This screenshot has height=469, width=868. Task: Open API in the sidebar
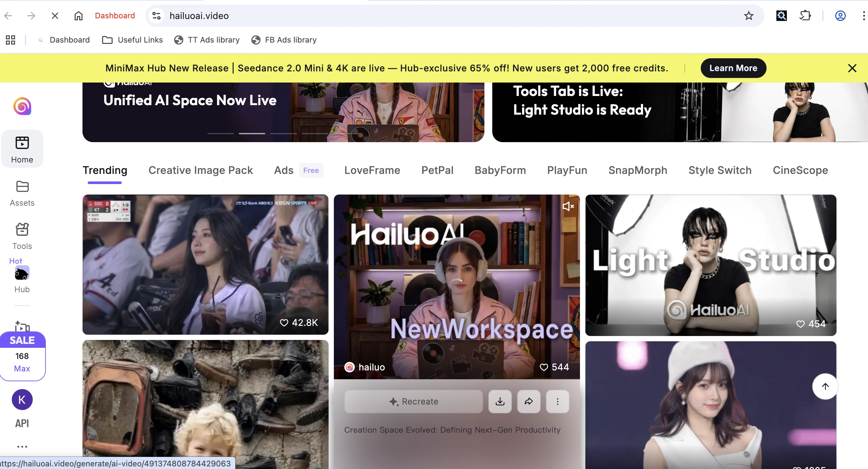22,423
